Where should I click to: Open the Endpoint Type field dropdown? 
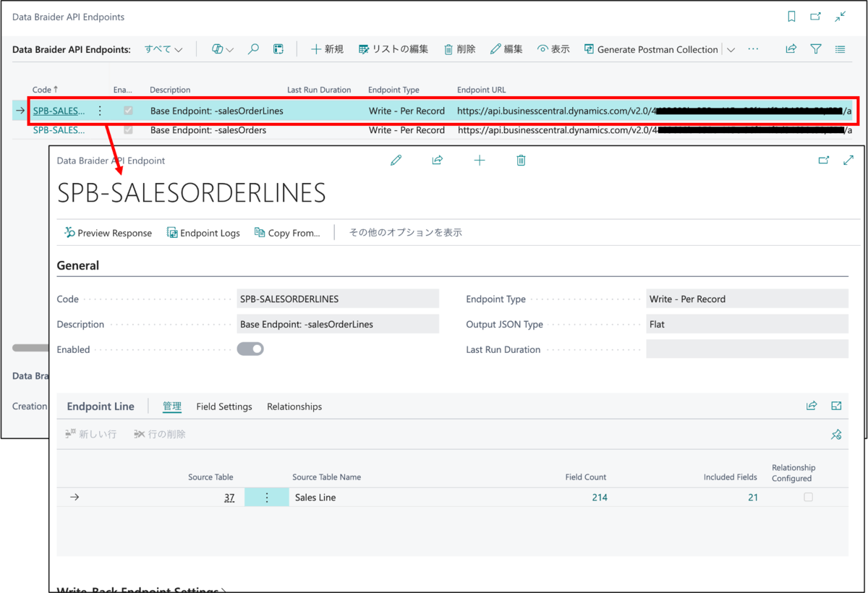tap(747, 299)
